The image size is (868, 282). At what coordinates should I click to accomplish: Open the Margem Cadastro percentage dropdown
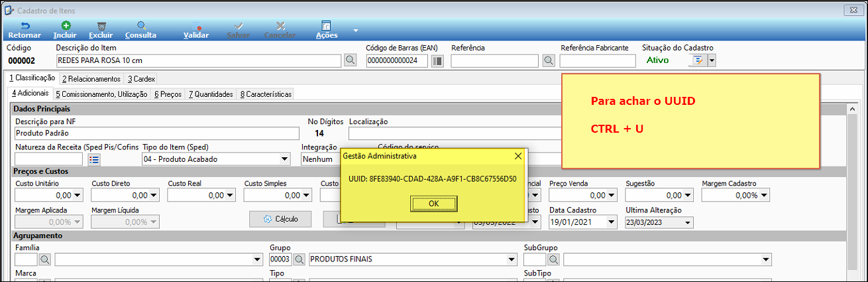[764, 196]
